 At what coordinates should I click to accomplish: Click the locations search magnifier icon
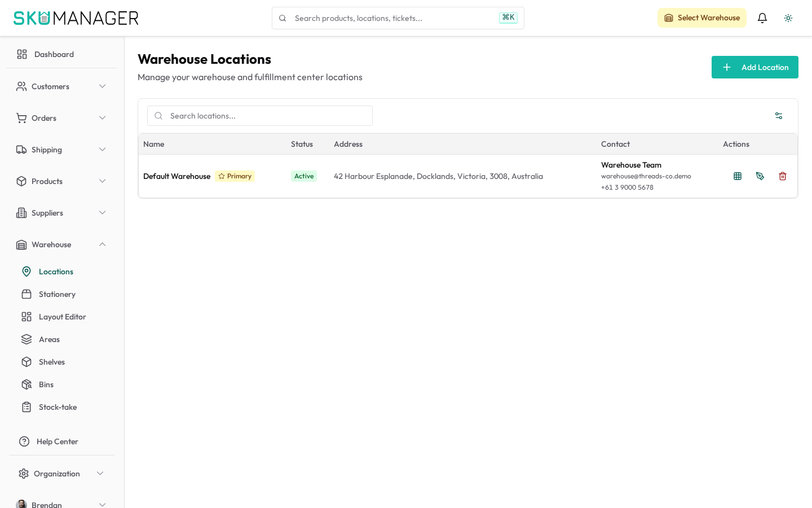pyautogui.click(x=158, y=116)
